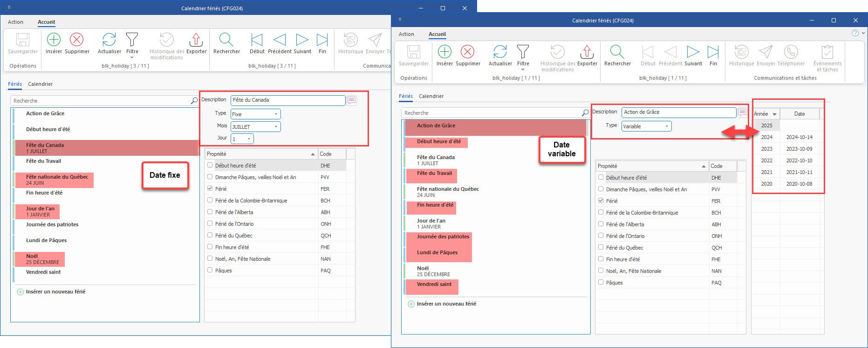Click Actualiser icon in the Action de Grâce window

(500, 52)
